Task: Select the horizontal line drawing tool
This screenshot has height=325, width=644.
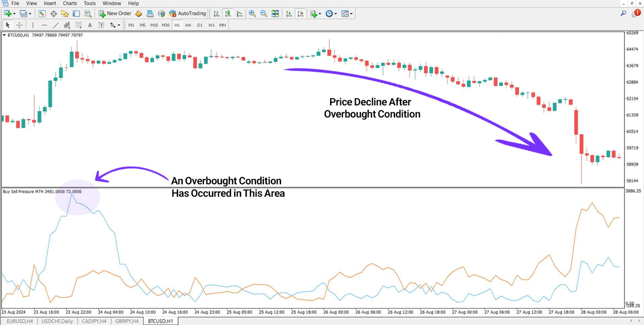Action: pos(44,25)
